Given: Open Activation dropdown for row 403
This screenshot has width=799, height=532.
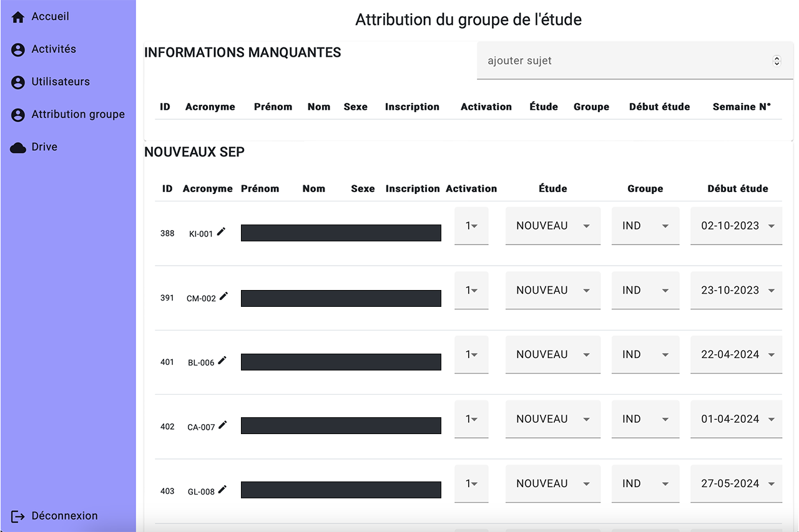Looking at the screenshot, I should pyautogui.click(x=471, y=483).
